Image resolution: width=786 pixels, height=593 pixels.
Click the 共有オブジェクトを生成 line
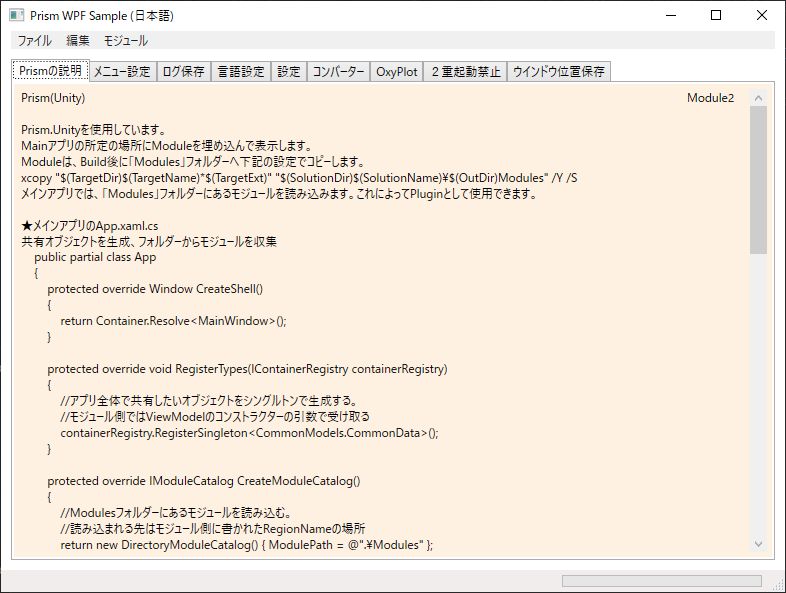pos(149,242)
